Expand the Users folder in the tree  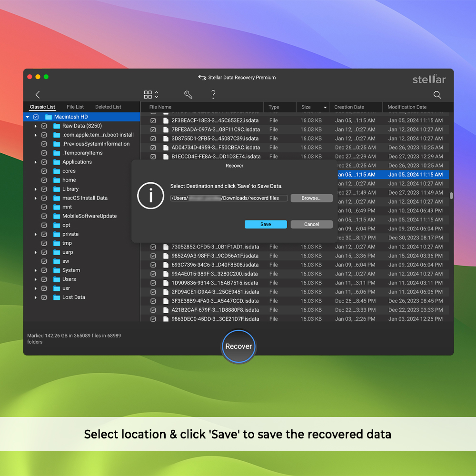click(36, 279)
